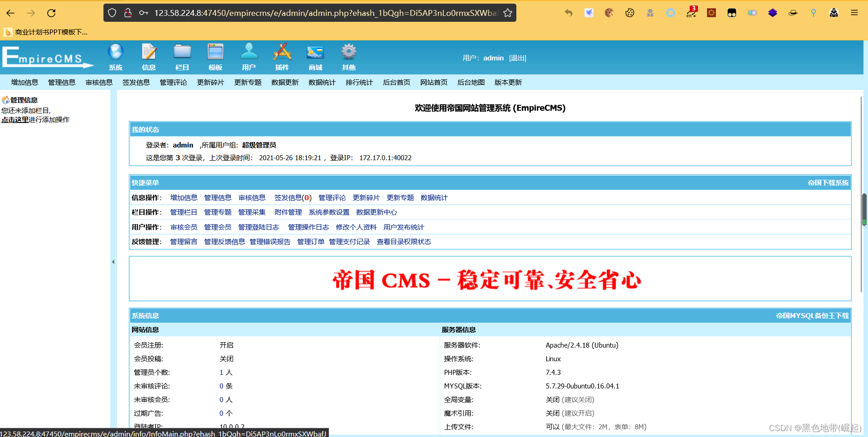Select 数据更新 from the menu bar

point(284,82)
